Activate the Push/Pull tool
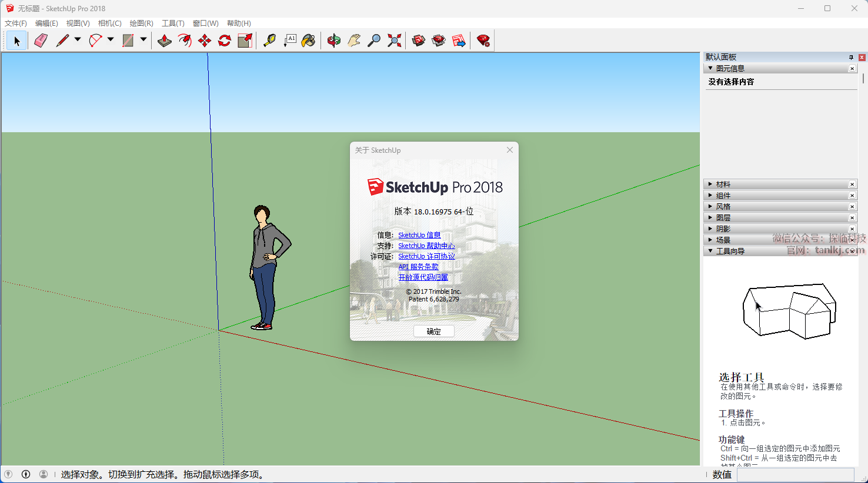The image size is (868, 483). coord(165,41)
